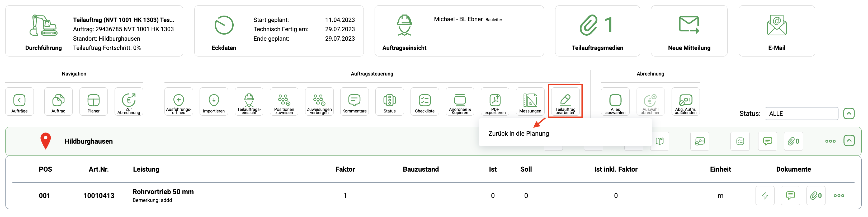Toggle Zuweisungen verbergen
This screenshot has width=868, height=217.
click(319, 101)
